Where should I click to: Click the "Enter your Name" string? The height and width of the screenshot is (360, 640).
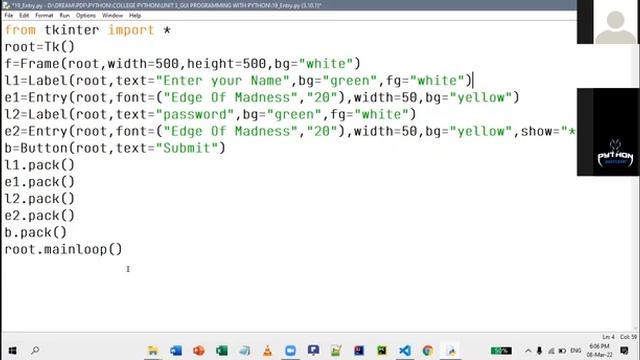(x=222, y=80)
